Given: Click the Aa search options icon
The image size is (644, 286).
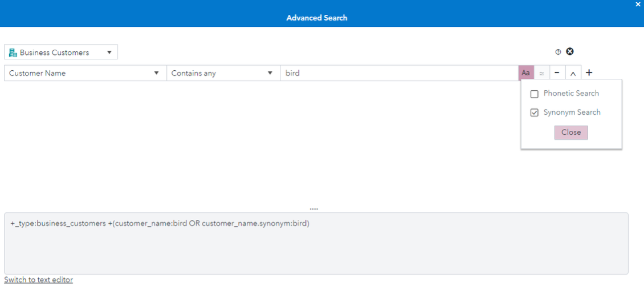Looking at the screenshot, I should [526, 73].
